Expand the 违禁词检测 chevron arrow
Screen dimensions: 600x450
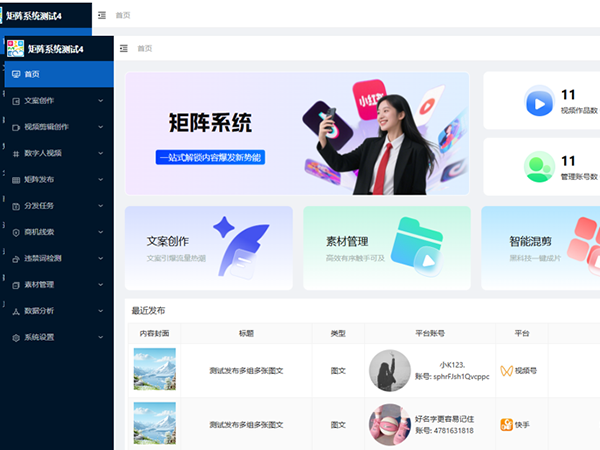[100, 258]
